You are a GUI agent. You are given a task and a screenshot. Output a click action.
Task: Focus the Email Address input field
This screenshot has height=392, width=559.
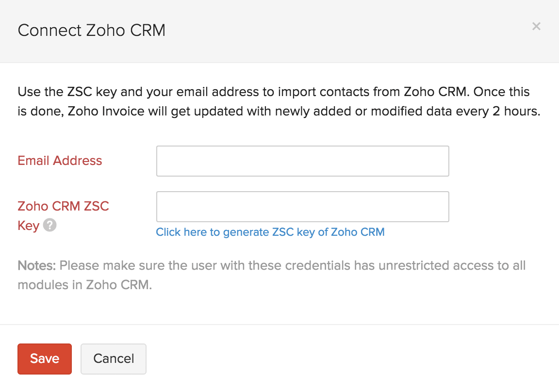(302, 161)
